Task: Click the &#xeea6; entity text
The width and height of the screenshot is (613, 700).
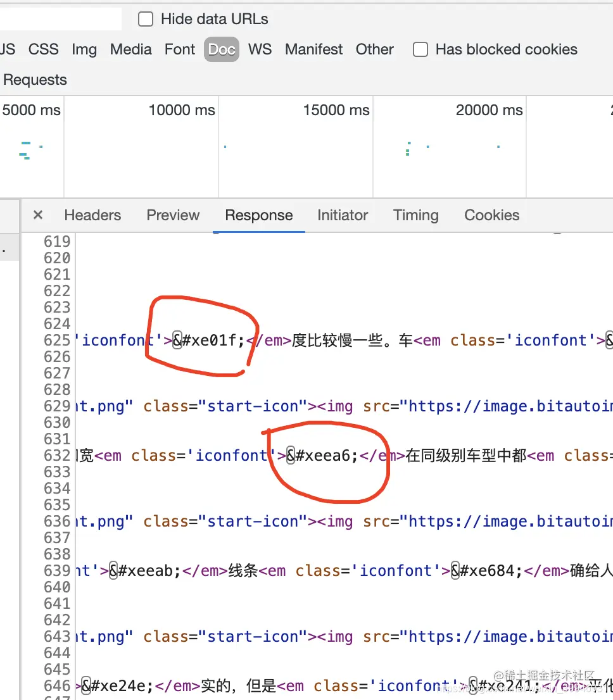Action: (322, 456)
